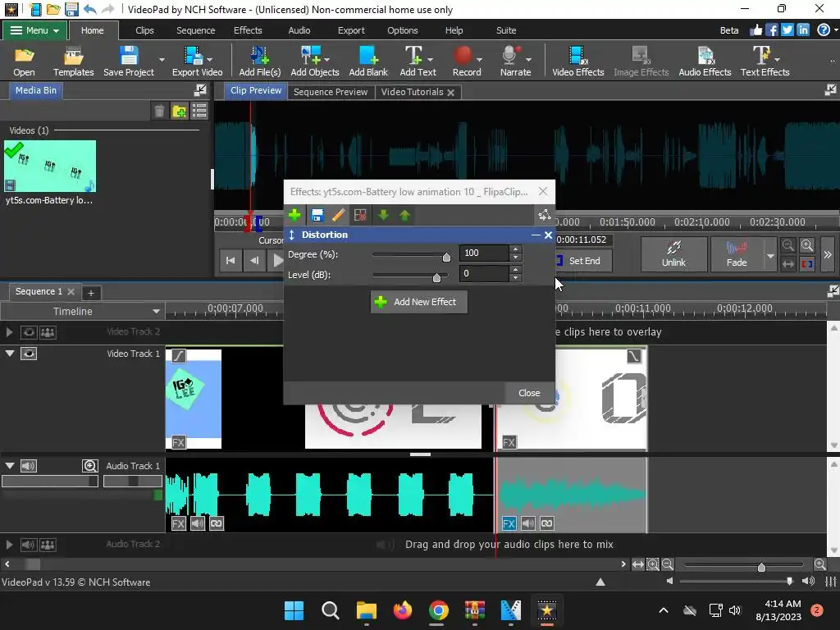
Task: Switch to Sequence Preview tab
Action: tap(331, 92)
